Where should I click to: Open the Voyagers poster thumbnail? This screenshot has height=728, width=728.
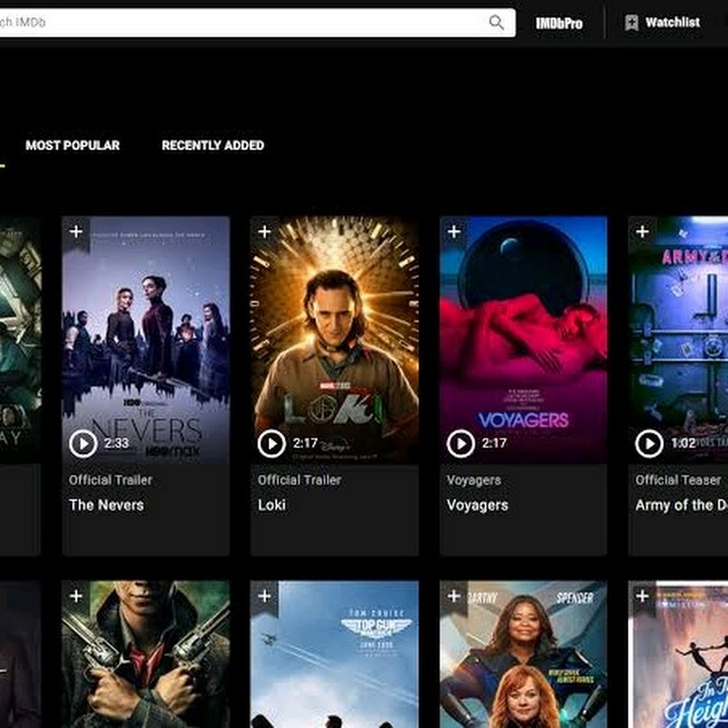click(523, 340)
